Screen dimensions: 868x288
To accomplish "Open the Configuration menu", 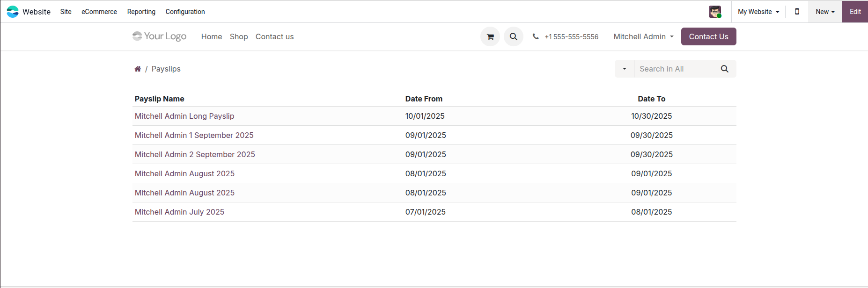I will [x=185, y=12].
